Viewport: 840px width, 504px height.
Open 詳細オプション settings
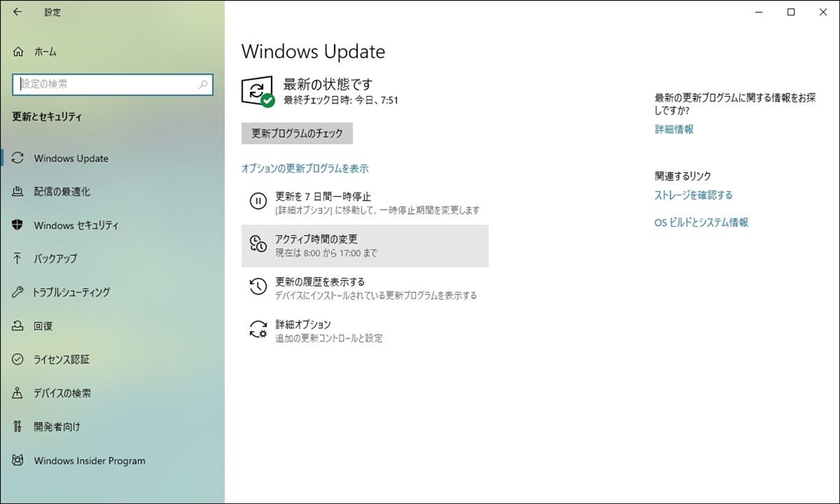click(365, 331)
